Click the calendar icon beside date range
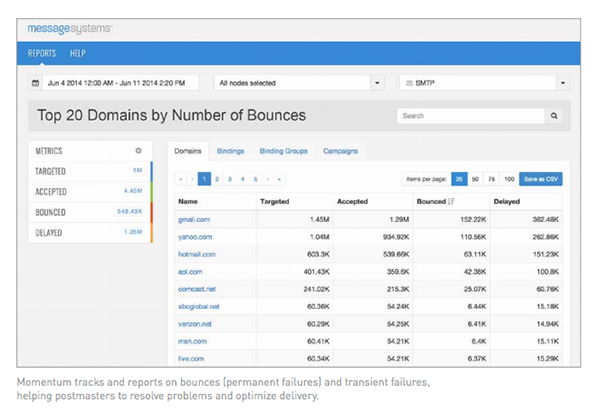 [35, 83]
